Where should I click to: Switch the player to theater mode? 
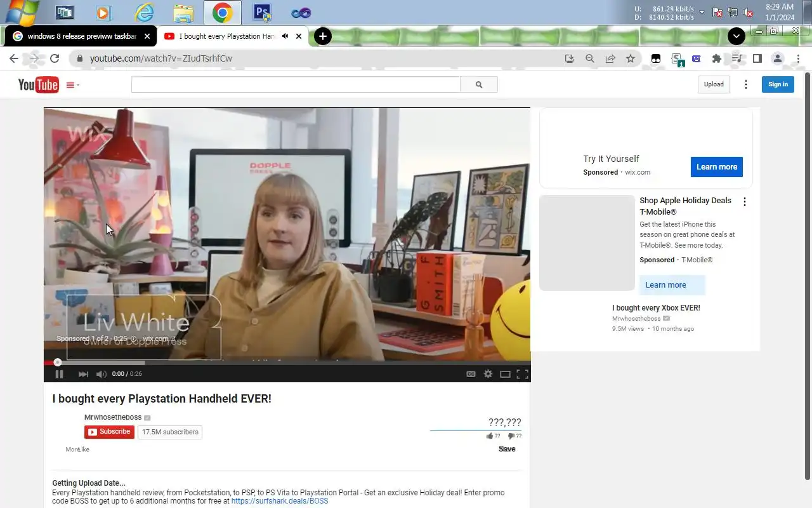(505, 374)
